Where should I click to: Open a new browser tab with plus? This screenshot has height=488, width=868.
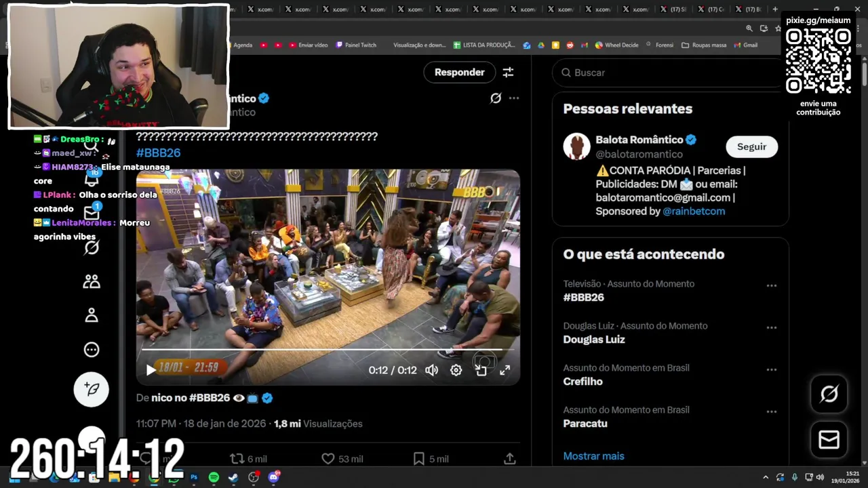point(775,9)
